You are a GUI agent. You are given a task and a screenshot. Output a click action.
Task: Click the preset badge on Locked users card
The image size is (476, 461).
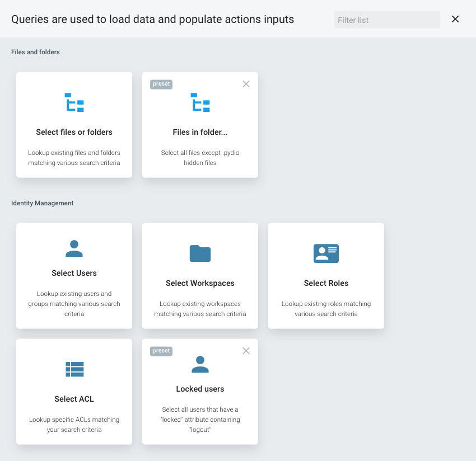[161, 351]
